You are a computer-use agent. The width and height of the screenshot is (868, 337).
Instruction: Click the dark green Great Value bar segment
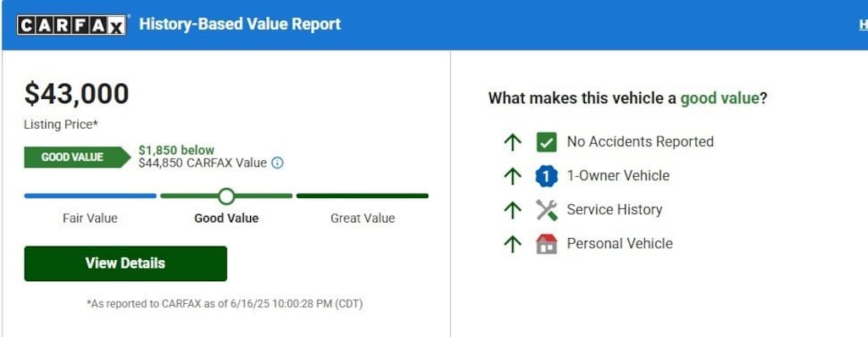[363, 196]
